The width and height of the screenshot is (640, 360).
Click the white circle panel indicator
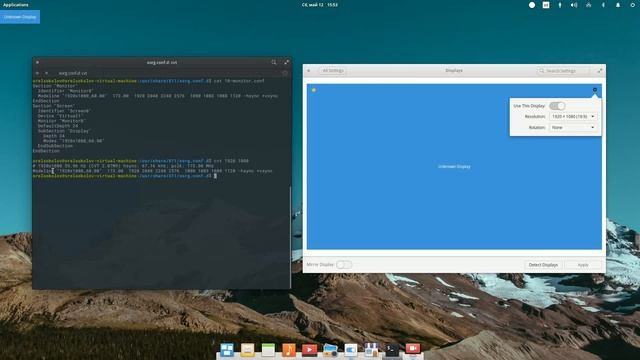[532, 5]
